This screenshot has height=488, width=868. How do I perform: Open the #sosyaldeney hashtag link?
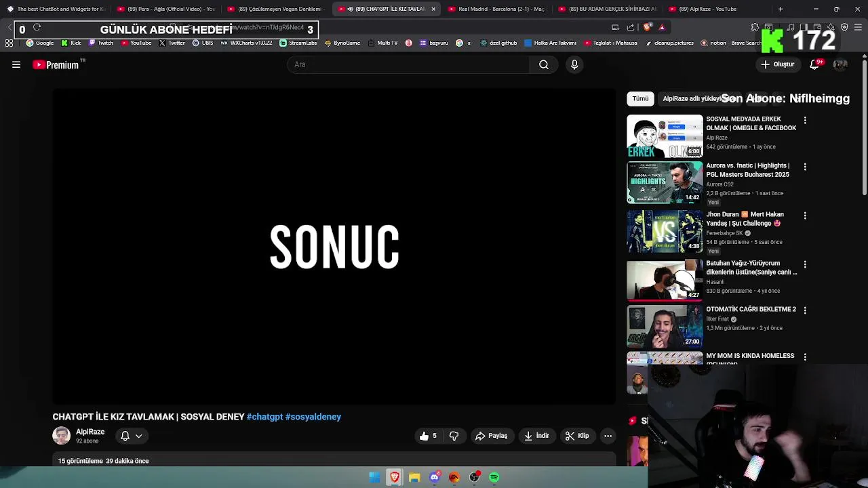tap(313, 417)
